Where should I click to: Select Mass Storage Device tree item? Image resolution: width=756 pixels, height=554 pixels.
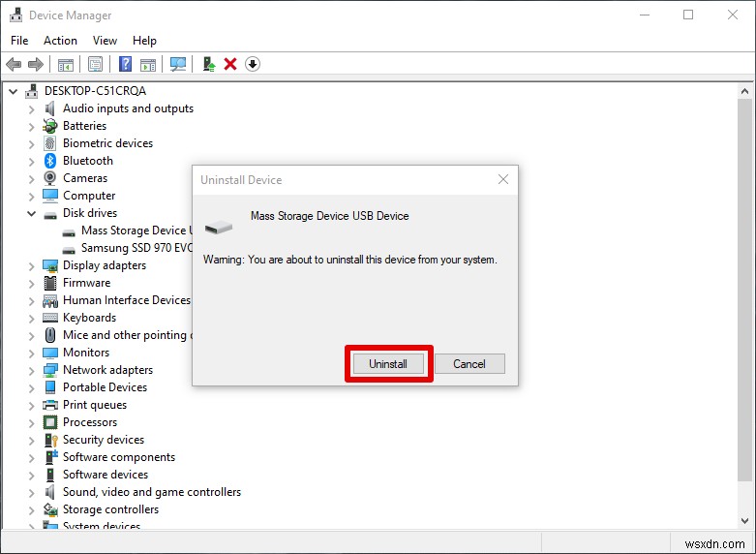click(136, 231)
